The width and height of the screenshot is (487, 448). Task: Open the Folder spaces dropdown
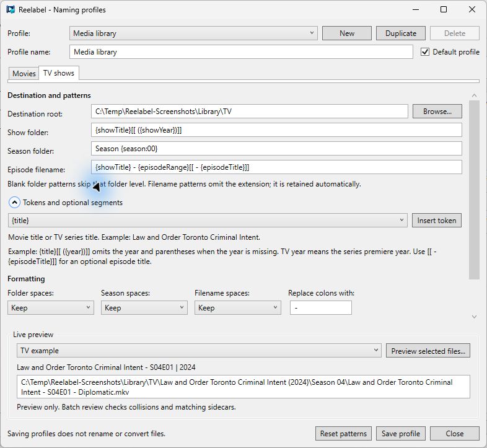51,307
